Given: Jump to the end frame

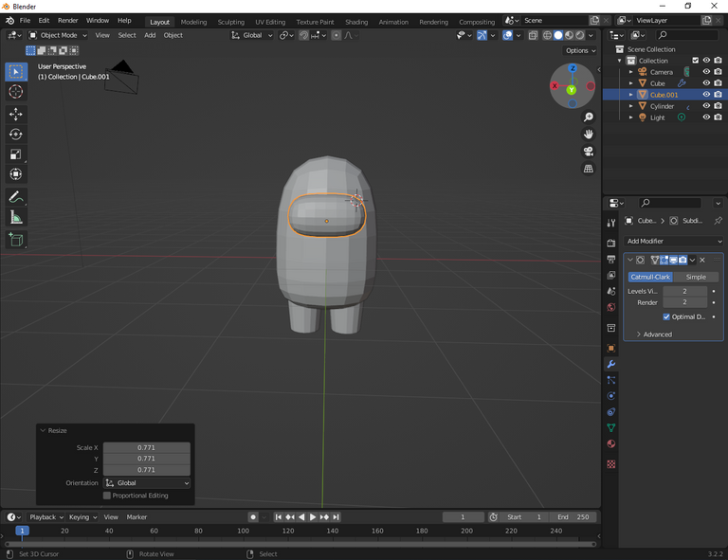Looking at the screenshot, I should tap(336, 516).
